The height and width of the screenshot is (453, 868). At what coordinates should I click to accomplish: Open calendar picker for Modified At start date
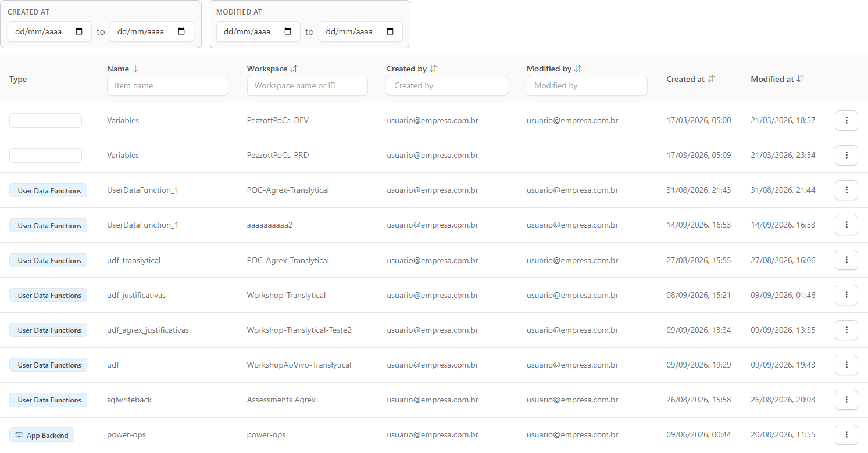[x=288, y=31]
